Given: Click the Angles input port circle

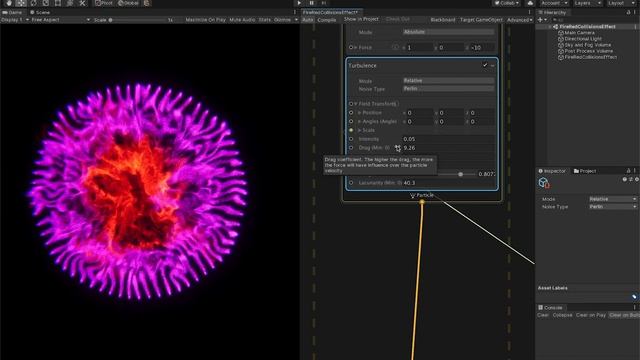Looking at the screenshot, I should coord(351,122).
